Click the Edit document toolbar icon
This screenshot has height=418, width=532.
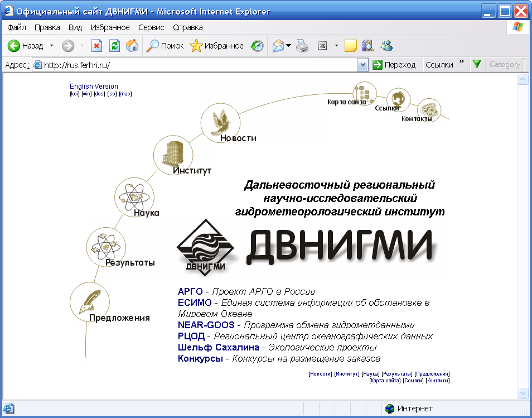coord(322,46)
